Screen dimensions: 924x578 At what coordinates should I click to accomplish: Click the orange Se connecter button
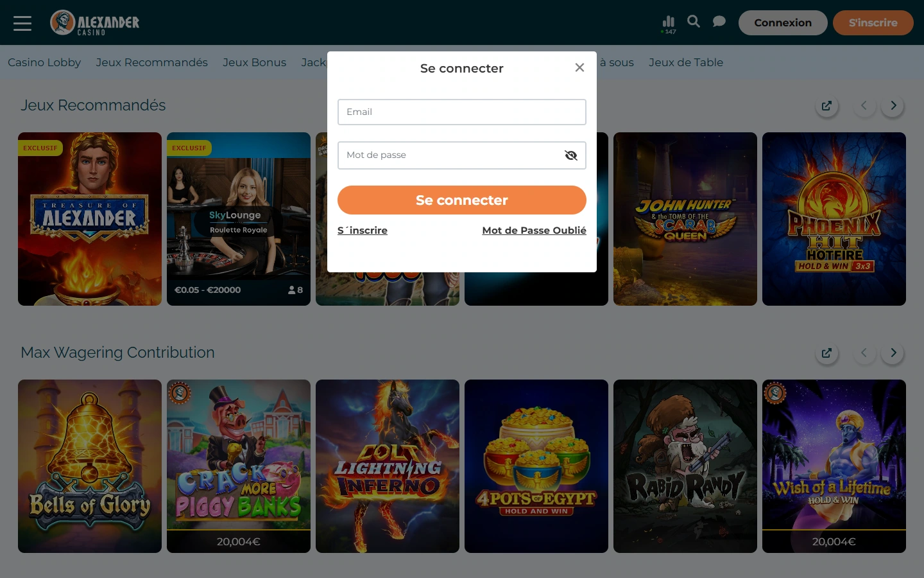(462, 200)
